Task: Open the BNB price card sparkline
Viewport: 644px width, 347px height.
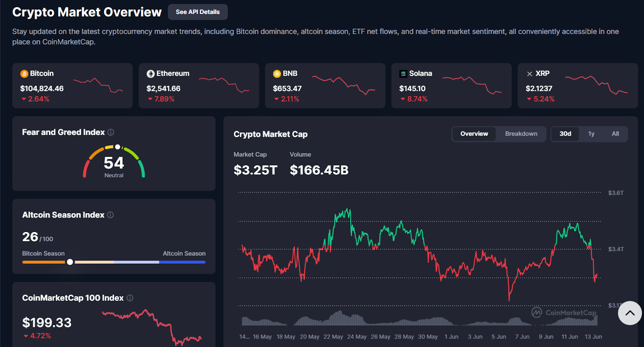Action: coord(344,85)
